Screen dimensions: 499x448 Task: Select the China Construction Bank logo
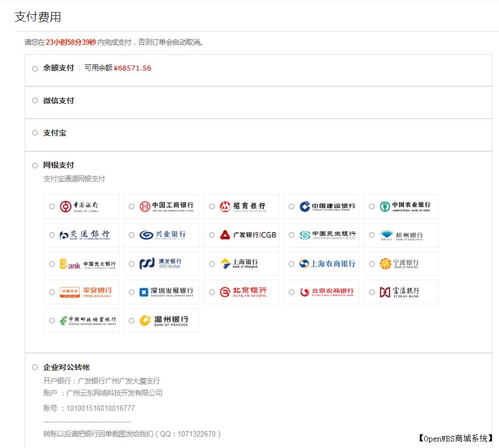pos(326,207)
